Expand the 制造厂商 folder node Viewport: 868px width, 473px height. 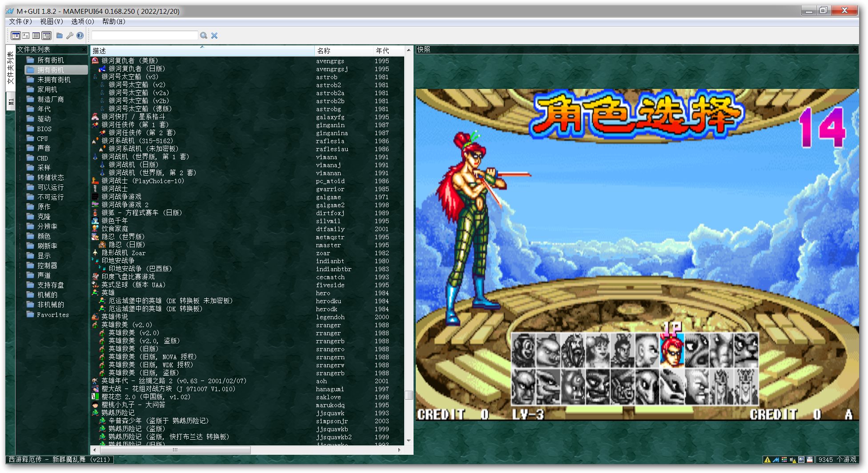tap(20, 99)
